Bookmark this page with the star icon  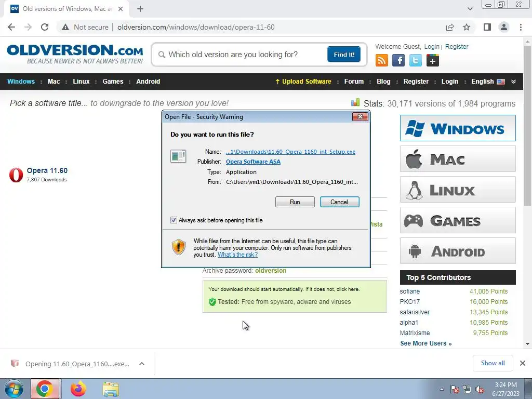tap(467, 27)
